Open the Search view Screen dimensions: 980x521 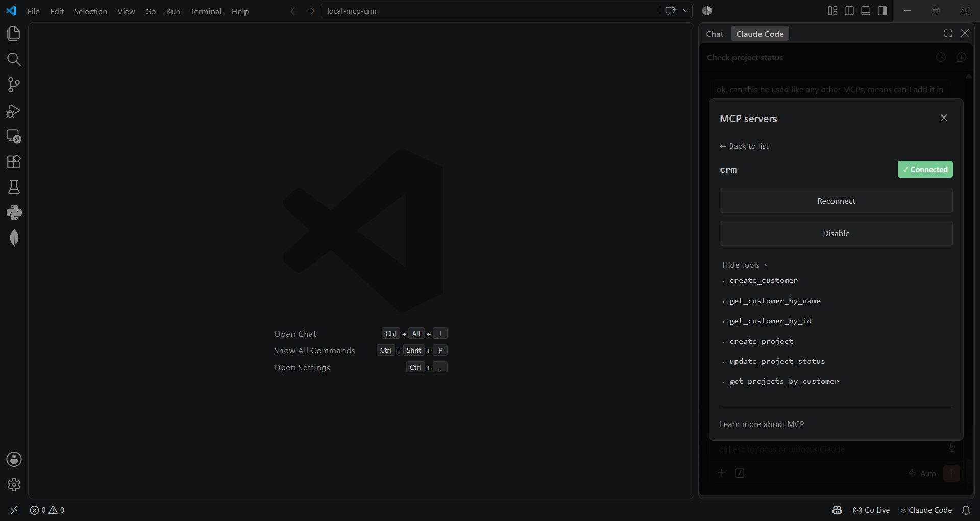click(14, 59)
